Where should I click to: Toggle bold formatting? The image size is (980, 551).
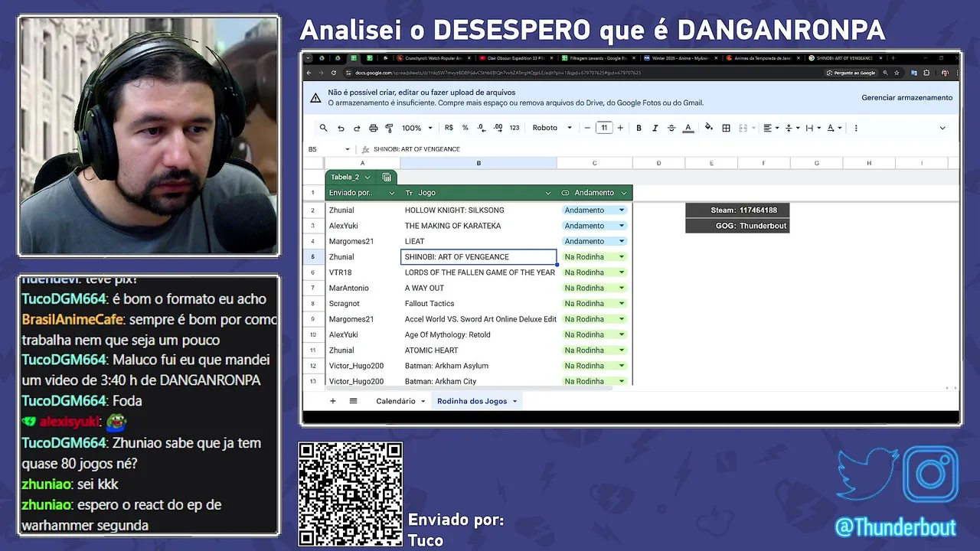point(639,128)
